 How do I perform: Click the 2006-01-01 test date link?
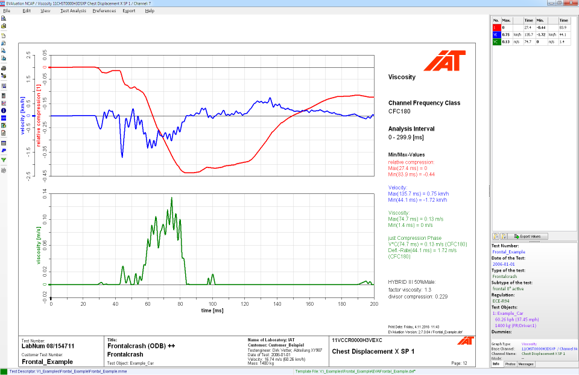(x=503, y=264)
